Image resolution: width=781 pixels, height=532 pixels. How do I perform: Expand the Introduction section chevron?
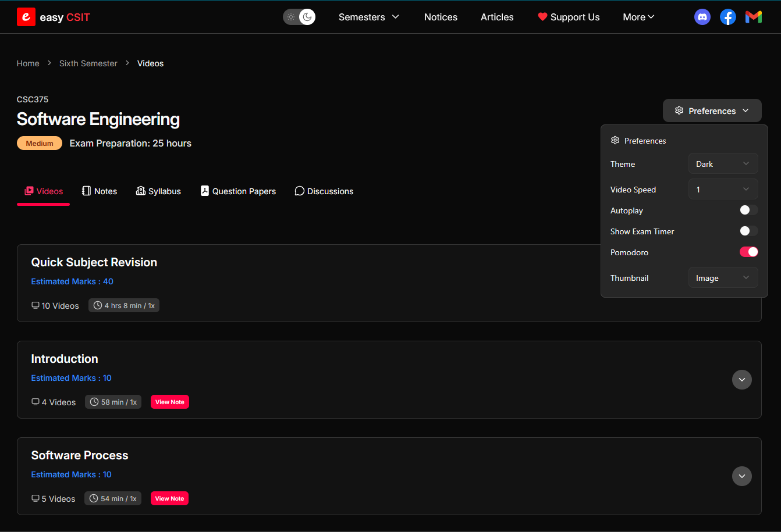(x=741, y=380)
